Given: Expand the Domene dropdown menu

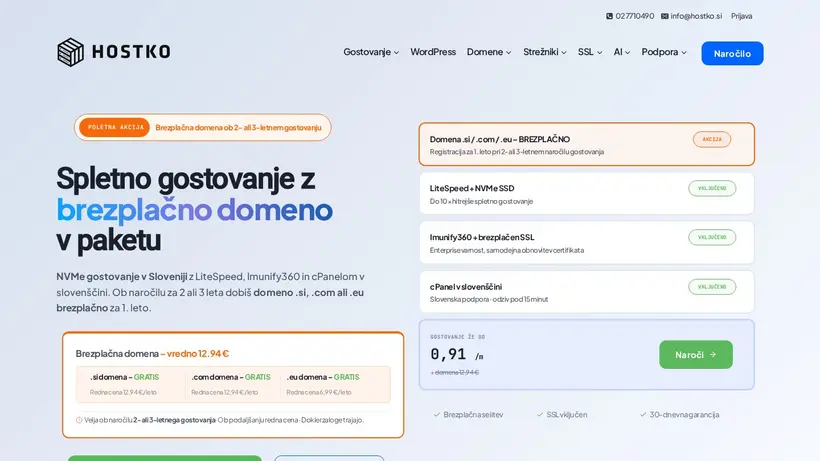Looking at the screenshot, I should [x=489, y=52].
